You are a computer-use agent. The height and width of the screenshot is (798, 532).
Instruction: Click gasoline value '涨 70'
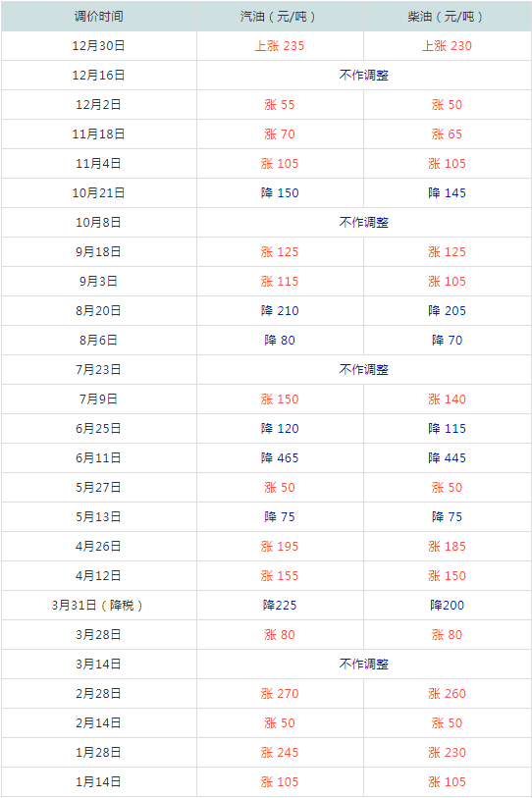280,134
